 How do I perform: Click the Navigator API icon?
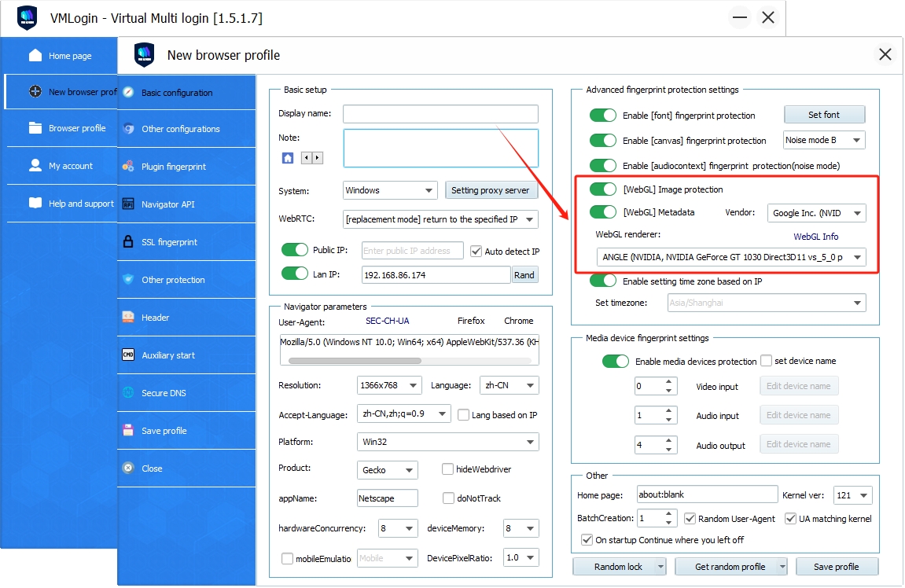(128, 204)
